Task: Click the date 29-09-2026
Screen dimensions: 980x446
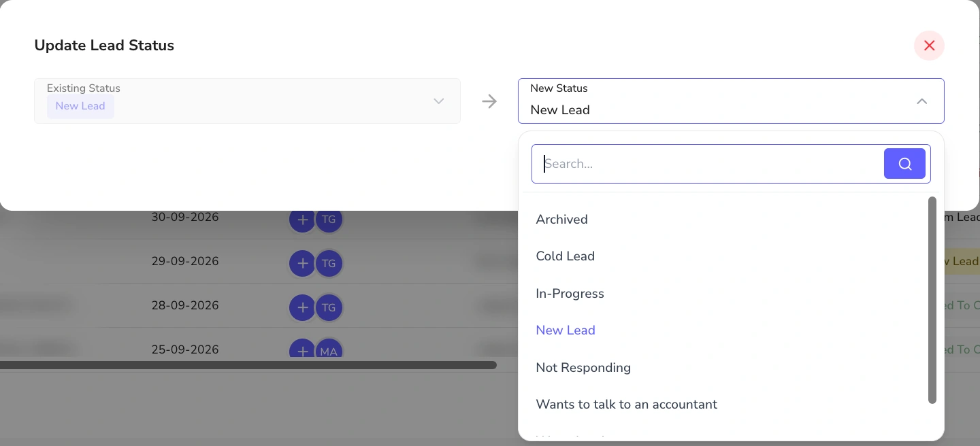Action: [x=185, y=262]
